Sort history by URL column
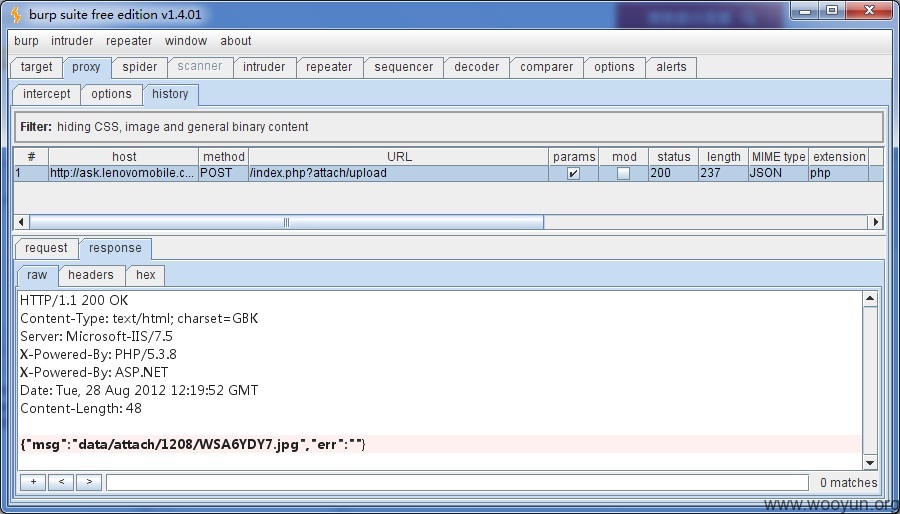 [x=399, y=157]
